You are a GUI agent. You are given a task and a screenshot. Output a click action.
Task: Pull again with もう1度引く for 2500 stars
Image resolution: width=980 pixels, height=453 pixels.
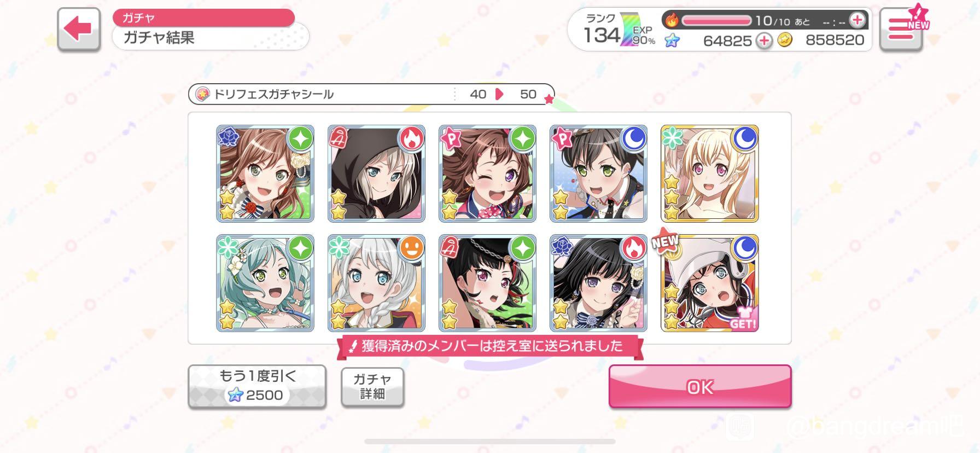[257, 386]
